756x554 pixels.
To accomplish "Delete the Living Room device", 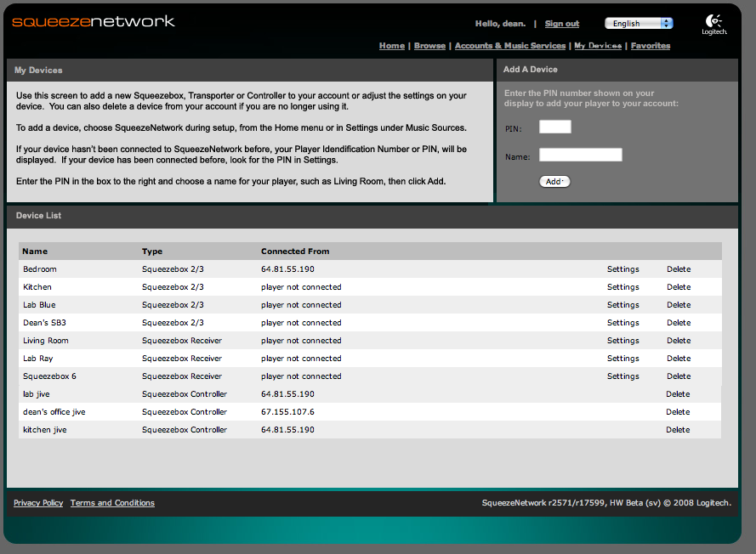I will 679,341.
